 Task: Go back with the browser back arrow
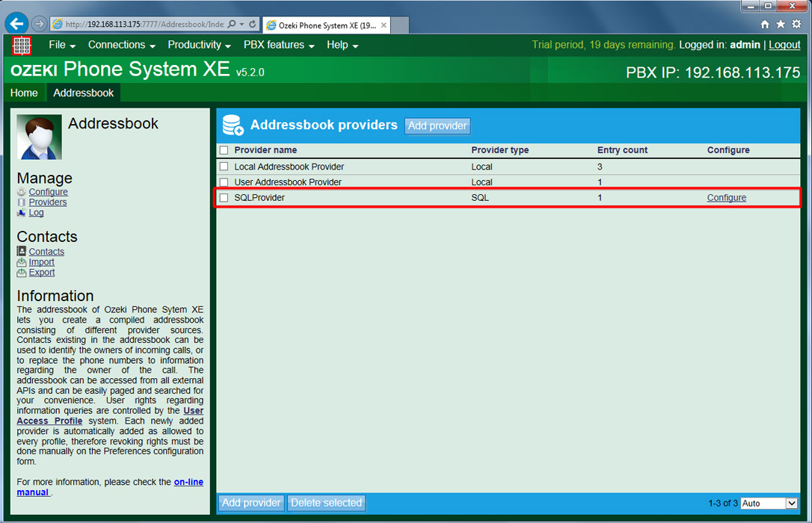tap(16, 24)
